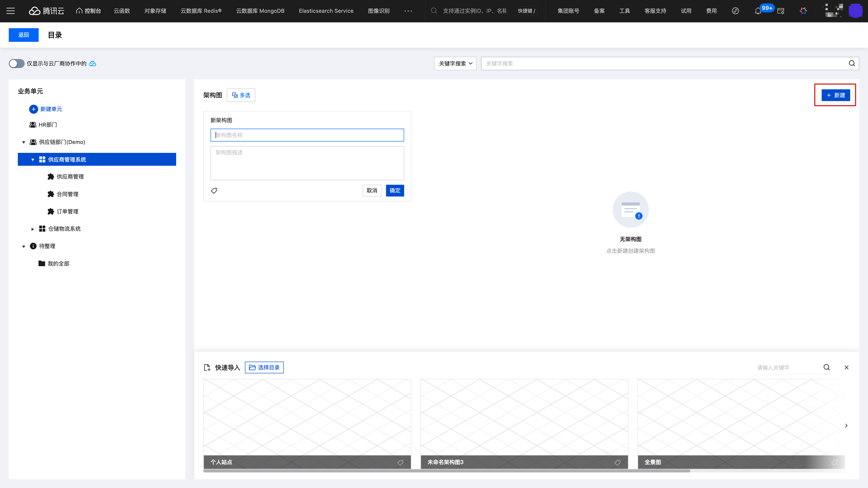Click the tag icon on the 个人站点 thumbnail
868x488 pixels.
400,462
